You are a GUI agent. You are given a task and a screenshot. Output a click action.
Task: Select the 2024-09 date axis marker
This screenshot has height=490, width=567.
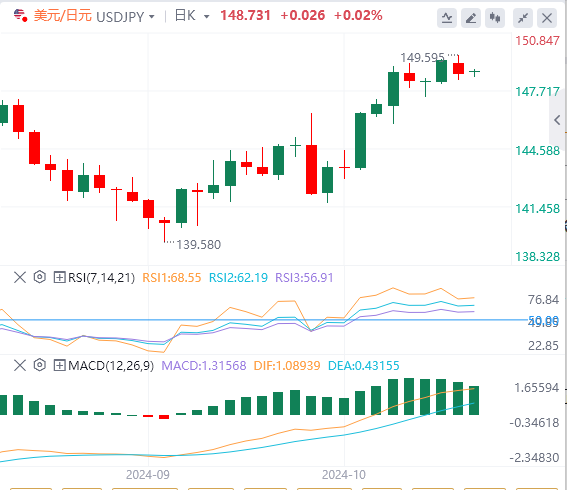[148, 474]
